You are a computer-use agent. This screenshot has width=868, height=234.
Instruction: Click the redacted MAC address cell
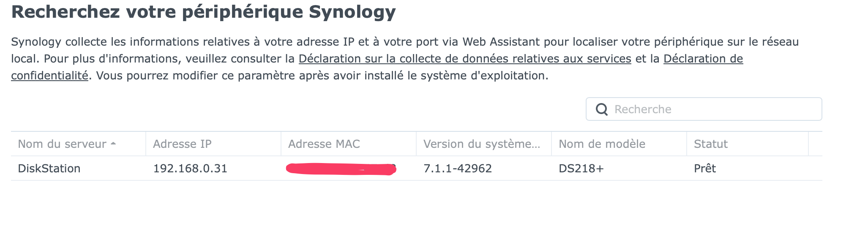point(341,169)
